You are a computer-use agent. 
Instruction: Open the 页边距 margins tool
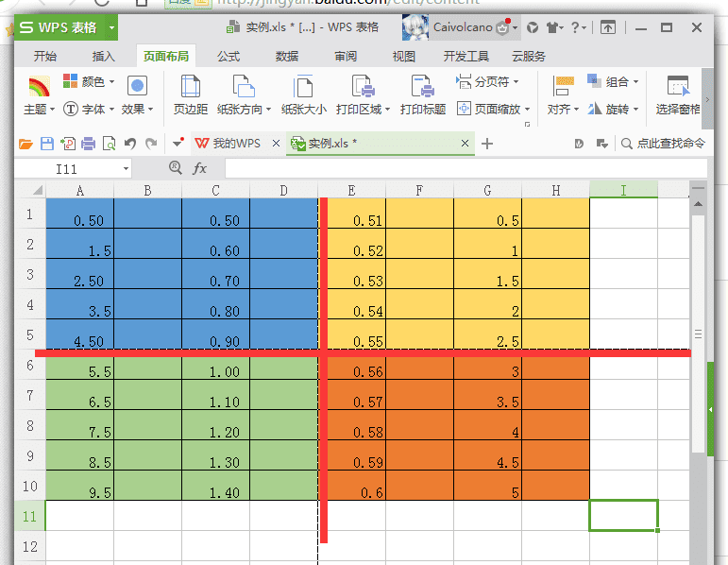tap(191, 95)
